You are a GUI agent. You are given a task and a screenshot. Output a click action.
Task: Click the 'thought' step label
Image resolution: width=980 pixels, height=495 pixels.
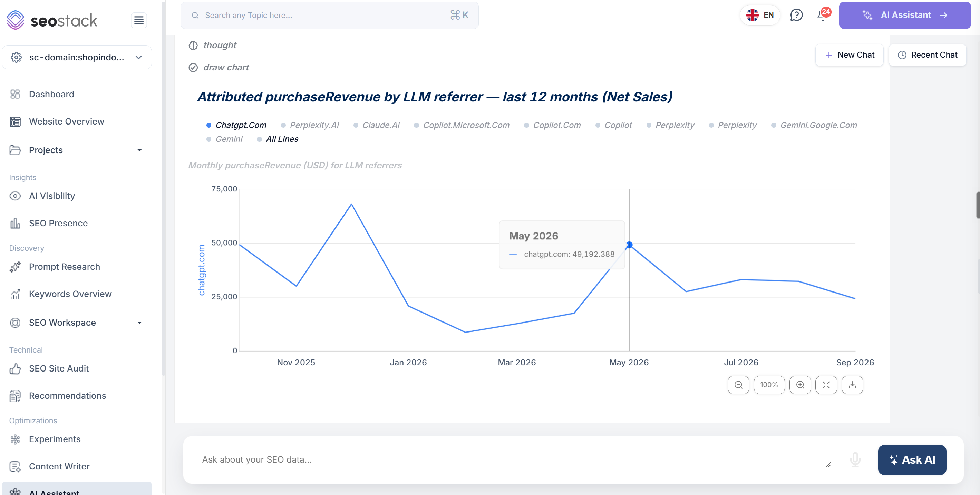[220, 45]
